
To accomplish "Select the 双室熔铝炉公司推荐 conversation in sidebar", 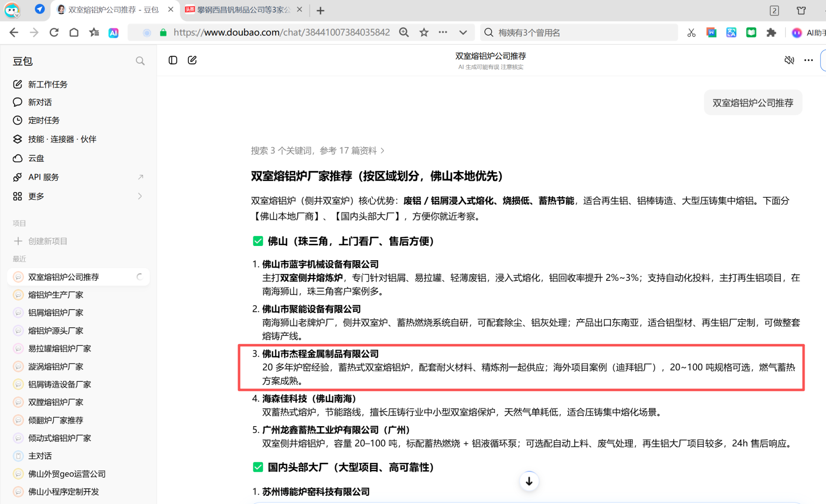I will (x=79, y=277).
